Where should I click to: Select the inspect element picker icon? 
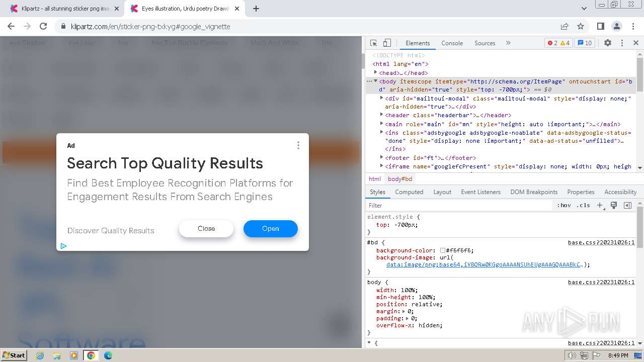[x=373, y=43]
